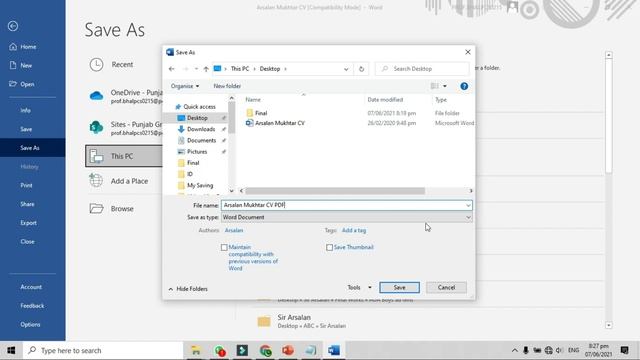Select the Recent locations entry
The width and height of the screenshot is (640, 360).
122,64
